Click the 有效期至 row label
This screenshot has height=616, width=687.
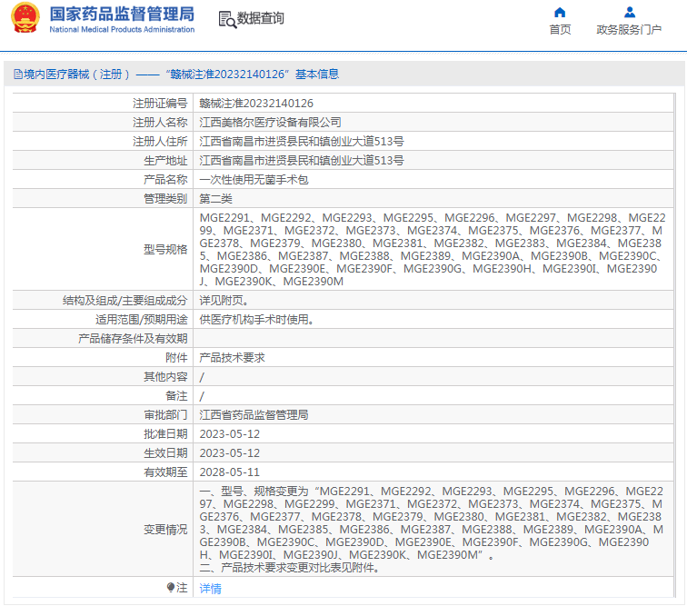coord(165,472)
